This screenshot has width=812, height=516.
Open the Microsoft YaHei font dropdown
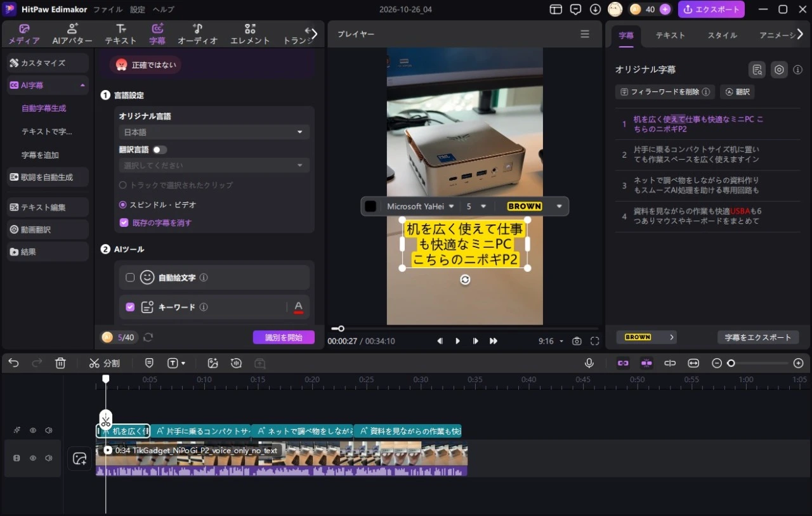(421, 206)
